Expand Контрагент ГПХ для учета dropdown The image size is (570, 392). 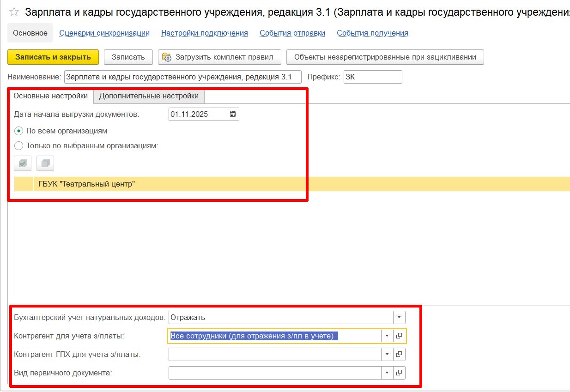[387, 355]
